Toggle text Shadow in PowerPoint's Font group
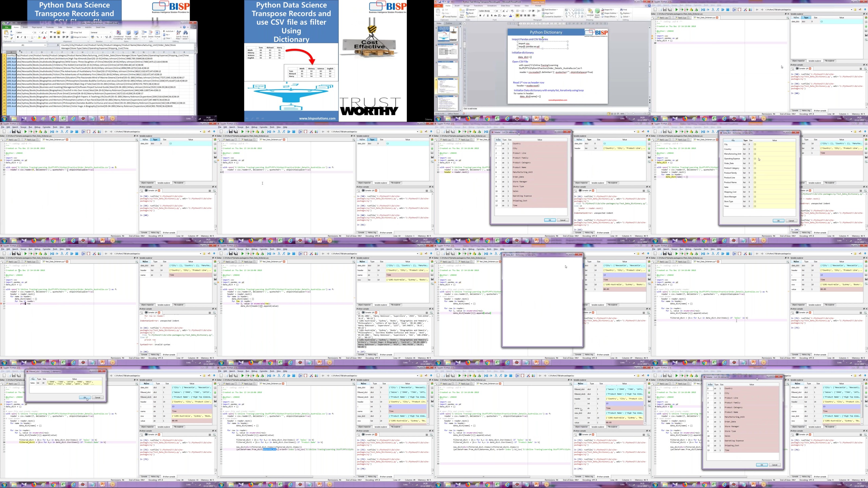 (492, 15)
